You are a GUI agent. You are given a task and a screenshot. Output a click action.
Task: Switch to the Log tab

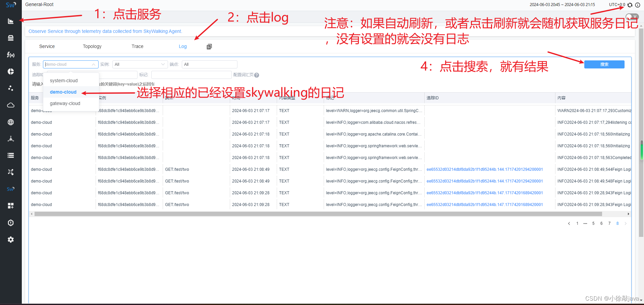[x=183, y=46]
